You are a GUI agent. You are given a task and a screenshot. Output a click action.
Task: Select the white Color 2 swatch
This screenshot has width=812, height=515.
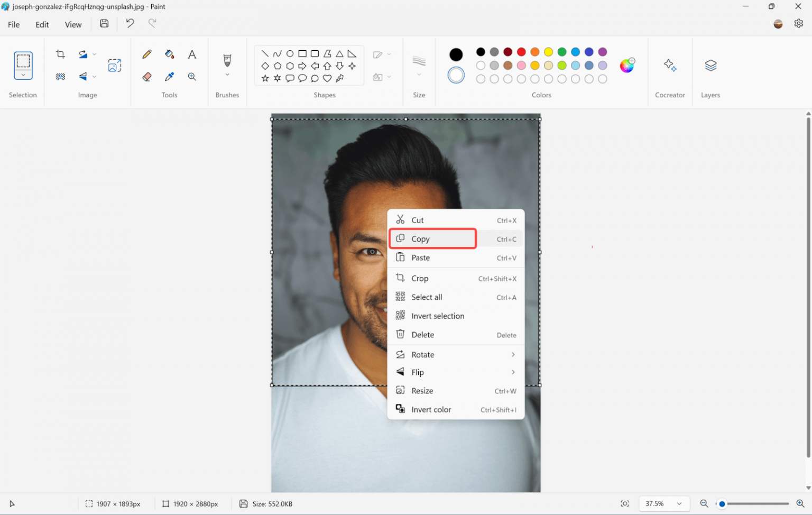pos(456,75)
